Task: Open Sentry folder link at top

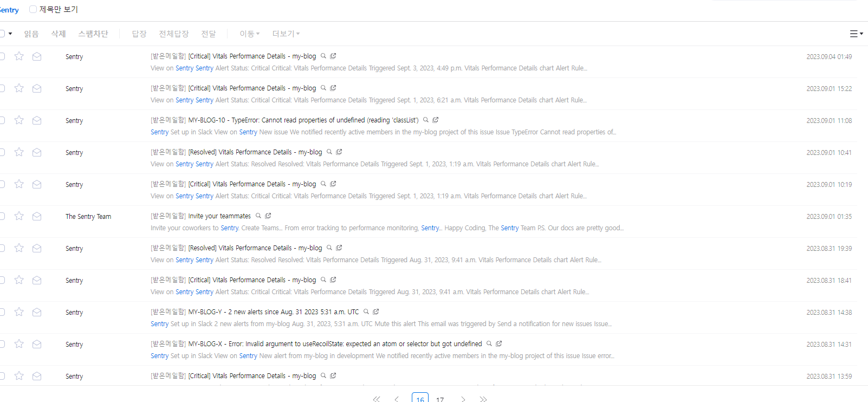Action: pyautogui.click(x=9, y=10)
